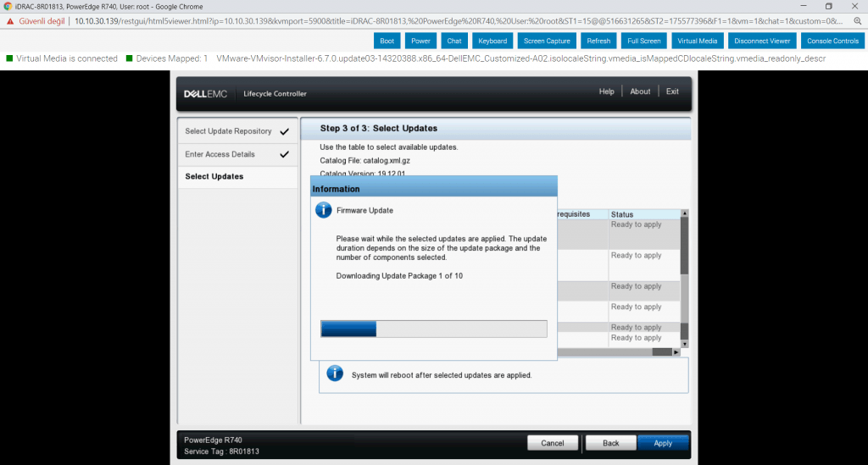This screenshot has height=465, width=868.
Task: Click the red 'not secure' warning triangle
Action: tap(10, 20)
